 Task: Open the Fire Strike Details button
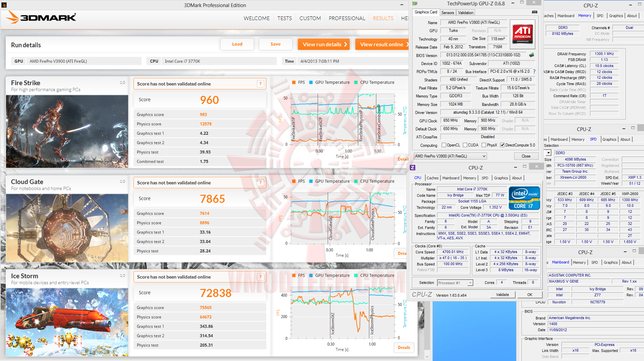(x=401, y=159)
